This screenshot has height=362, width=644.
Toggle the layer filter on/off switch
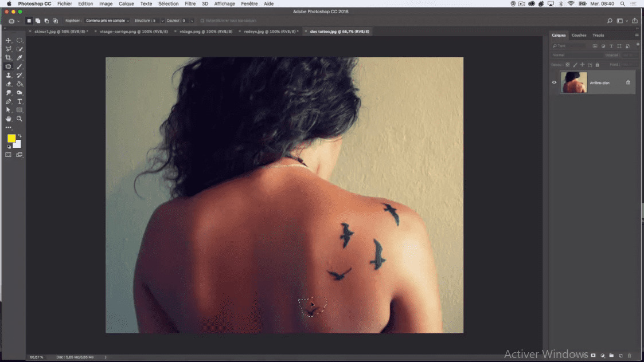(x=637, y=45)
